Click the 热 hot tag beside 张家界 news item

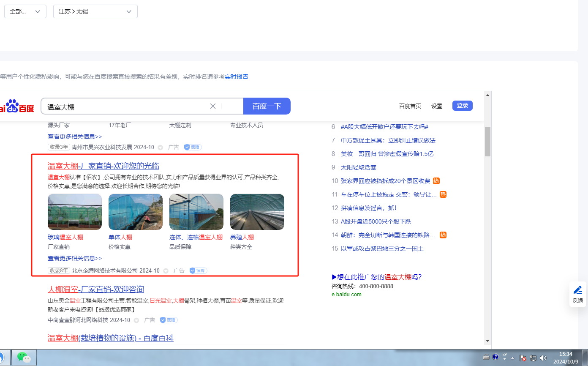(436, 181)
